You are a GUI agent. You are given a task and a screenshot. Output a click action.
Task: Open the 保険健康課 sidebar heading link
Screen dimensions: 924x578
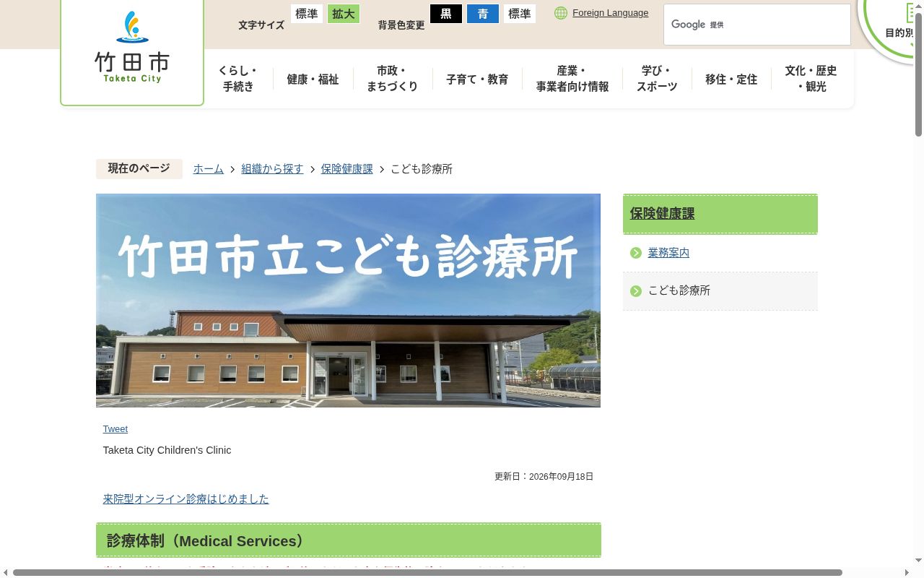[x=662, y=214]
